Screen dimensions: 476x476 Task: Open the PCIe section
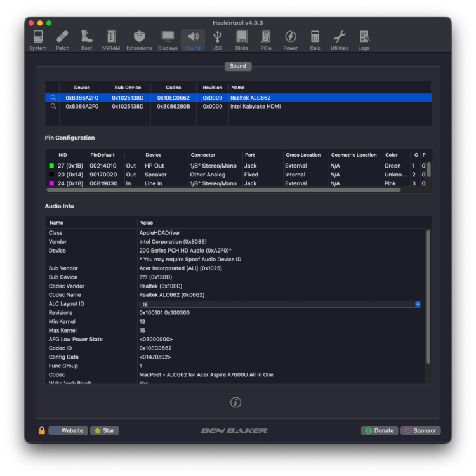[x=266, y=40]
